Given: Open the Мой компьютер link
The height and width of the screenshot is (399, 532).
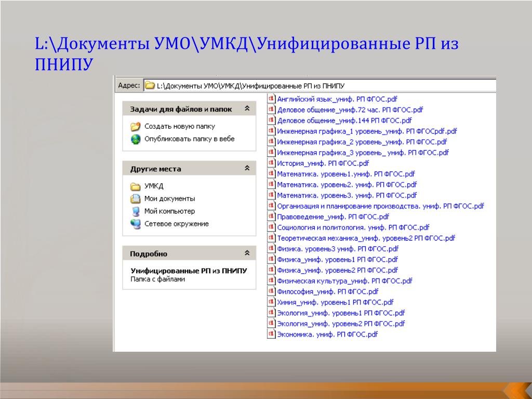Looking at the screenshot, I should click(x=170, y=211).
